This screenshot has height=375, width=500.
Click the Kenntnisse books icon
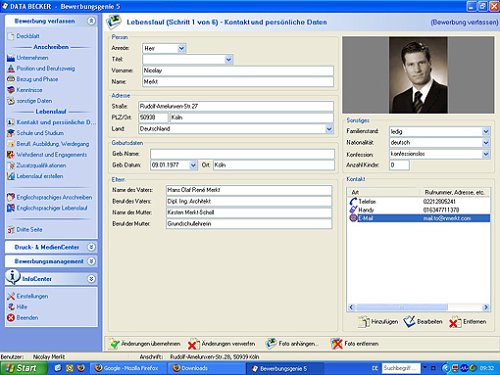pos(11,90)
